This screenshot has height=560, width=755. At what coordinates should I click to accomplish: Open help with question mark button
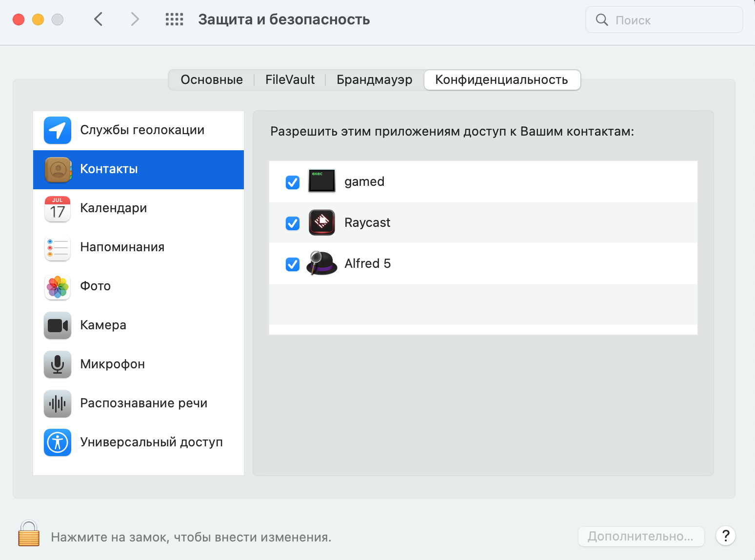725,536
